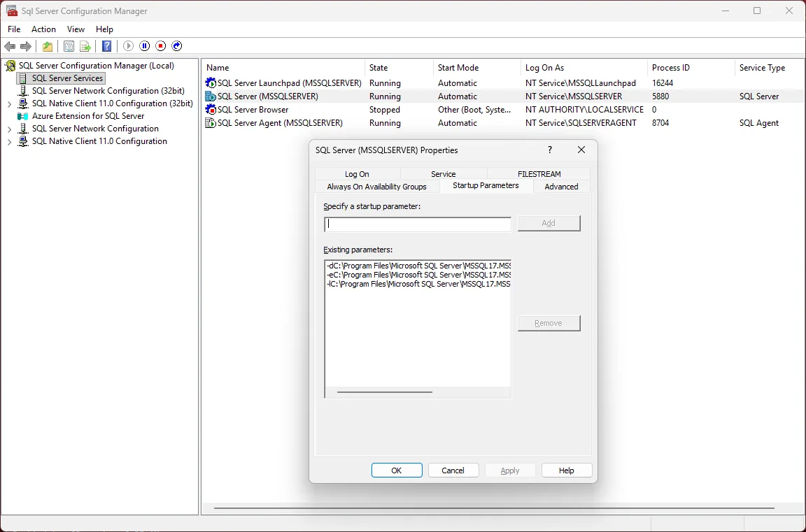
Task: Click the Stop Service toolbar icon
Action: [x=161, y=46]
